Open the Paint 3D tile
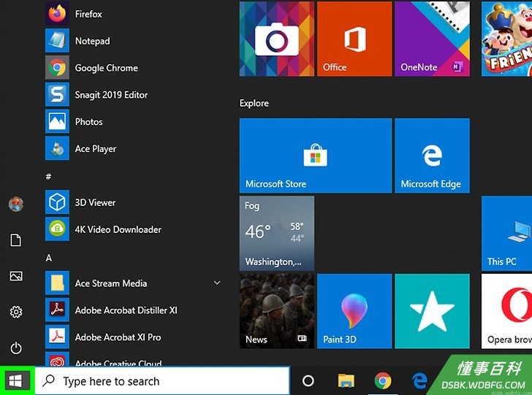 pyautogui.click(x=354, y=311)
